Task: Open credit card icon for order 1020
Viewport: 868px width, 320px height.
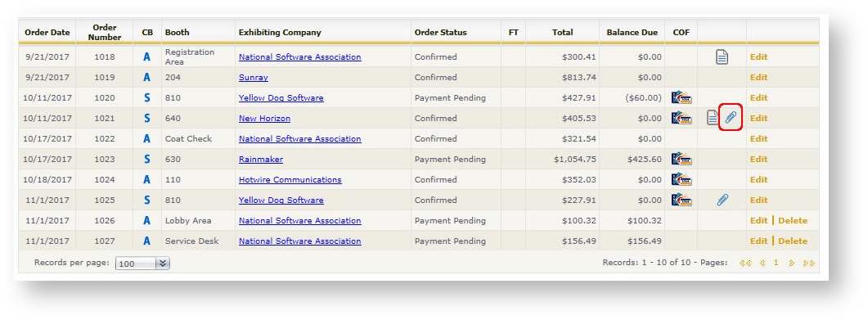Action: tap(681, 97)
